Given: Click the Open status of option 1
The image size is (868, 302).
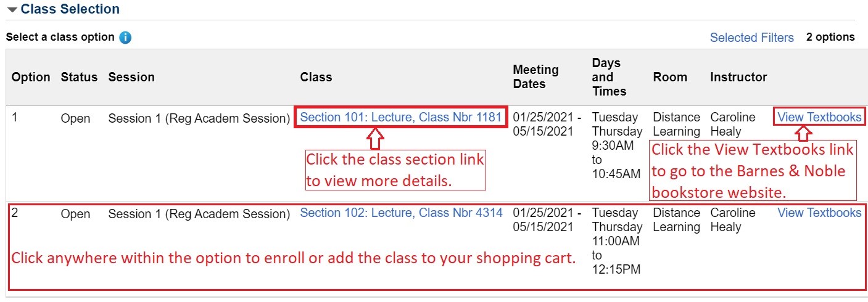Looking at the screenshot, I should [x=75, y=118].
